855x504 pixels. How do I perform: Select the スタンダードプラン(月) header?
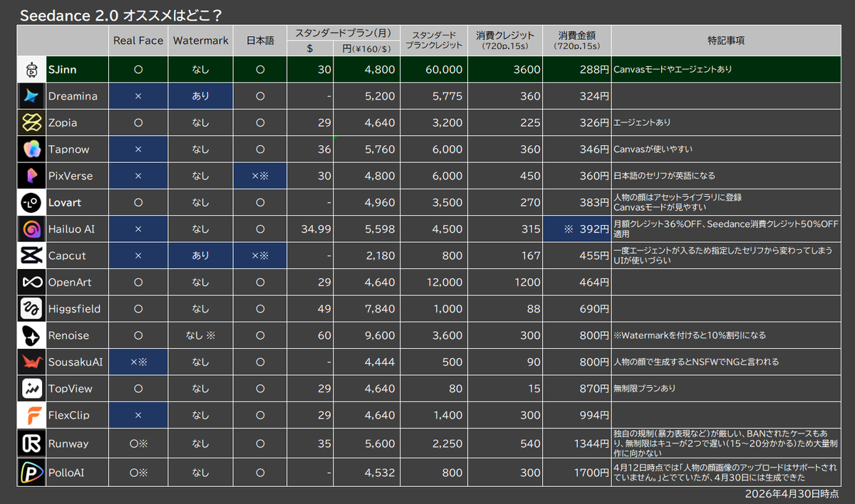coord(343,33)
